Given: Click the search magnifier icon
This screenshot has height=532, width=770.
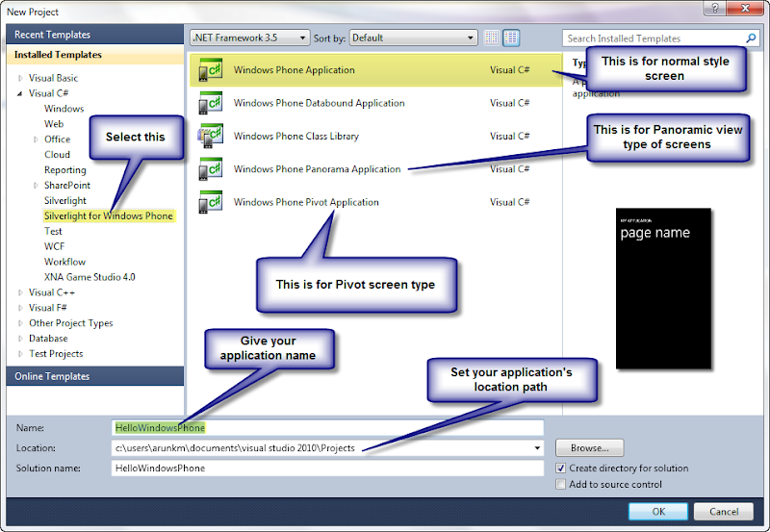Looking at the screenshot, I should pos(751,38).
